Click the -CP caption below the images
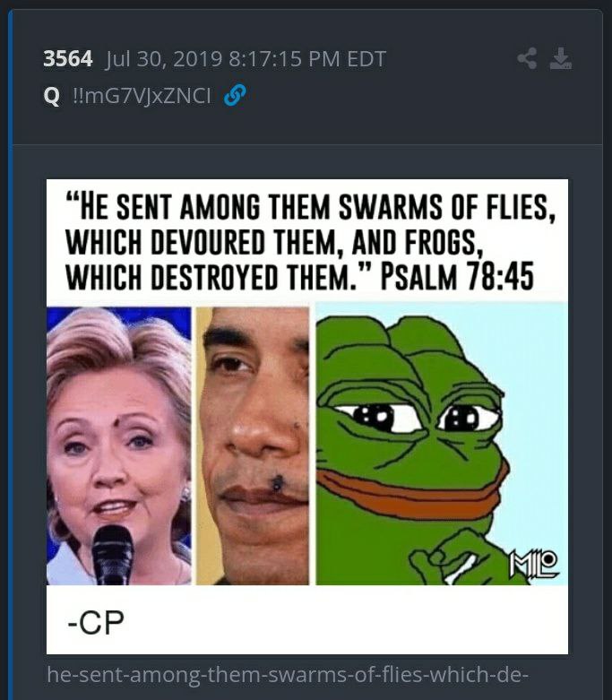 coord(96,623)
